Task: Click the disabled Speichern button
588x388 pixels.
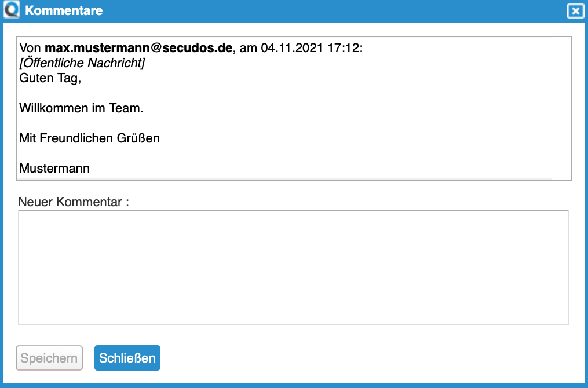Action: pos(49,357)
